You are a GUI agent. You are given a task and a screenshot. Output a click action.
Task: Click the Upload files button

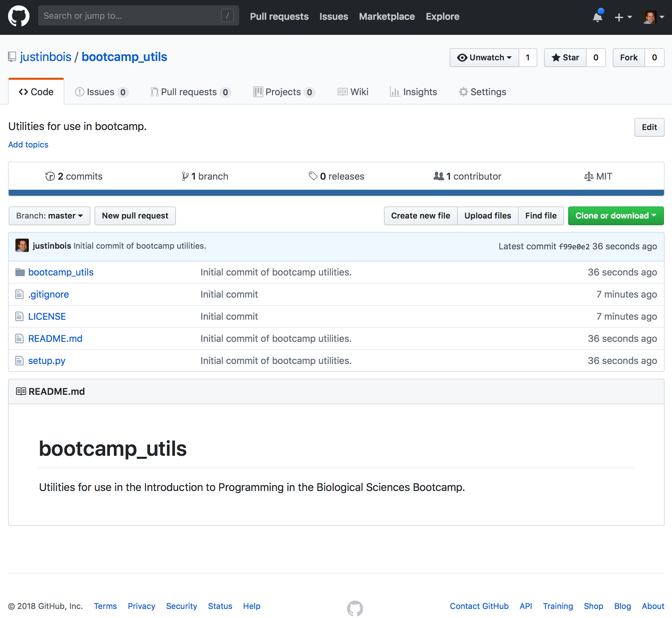pos(487,215)
